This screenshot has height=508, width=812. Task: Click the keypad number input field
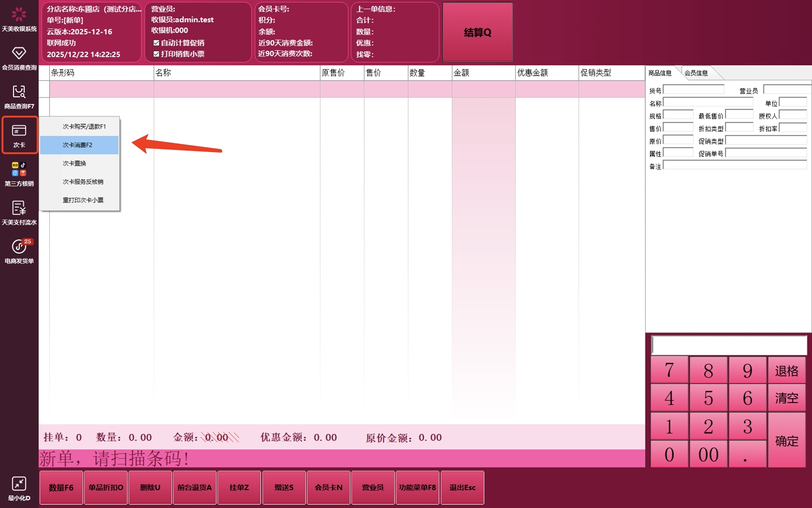coord(729,345)
